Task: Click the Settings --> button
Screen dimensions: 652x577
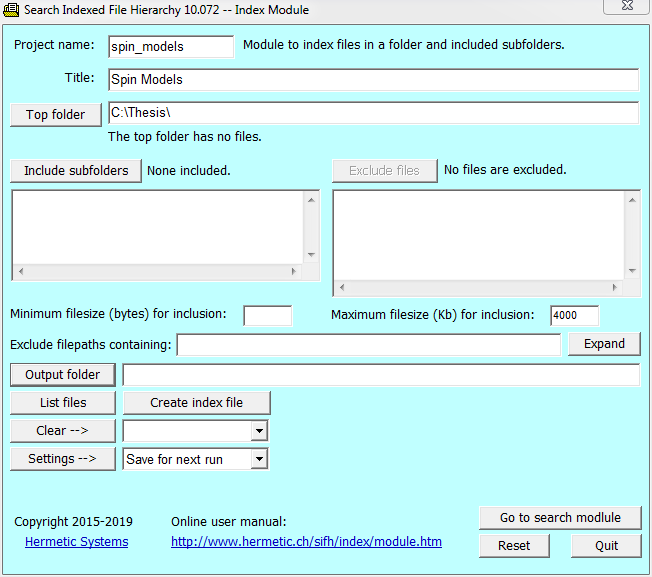Action: click(63, 459)
